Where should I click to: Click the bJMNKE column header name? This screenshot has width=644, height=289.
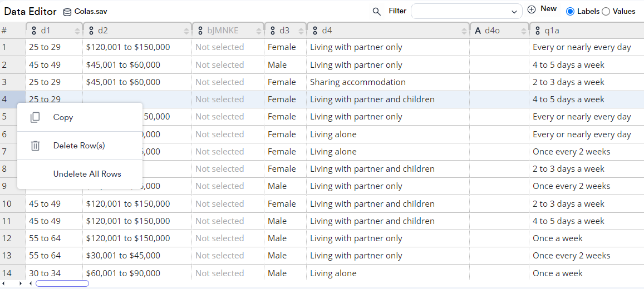[x=223, y=31]
